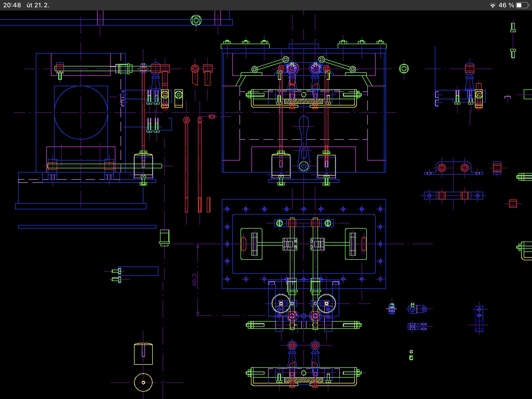532x399 pixels.
Task: Select green pivot ring at bottom of blue lever
Action: click(304, 166)
